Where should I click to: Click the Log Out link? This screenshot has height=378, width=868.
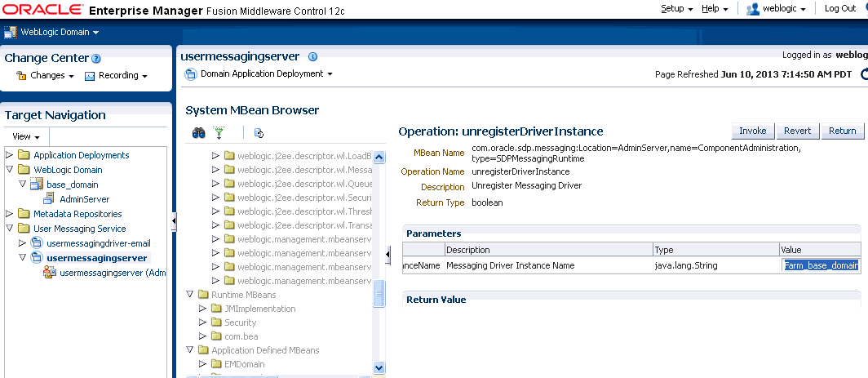(839, 8)
